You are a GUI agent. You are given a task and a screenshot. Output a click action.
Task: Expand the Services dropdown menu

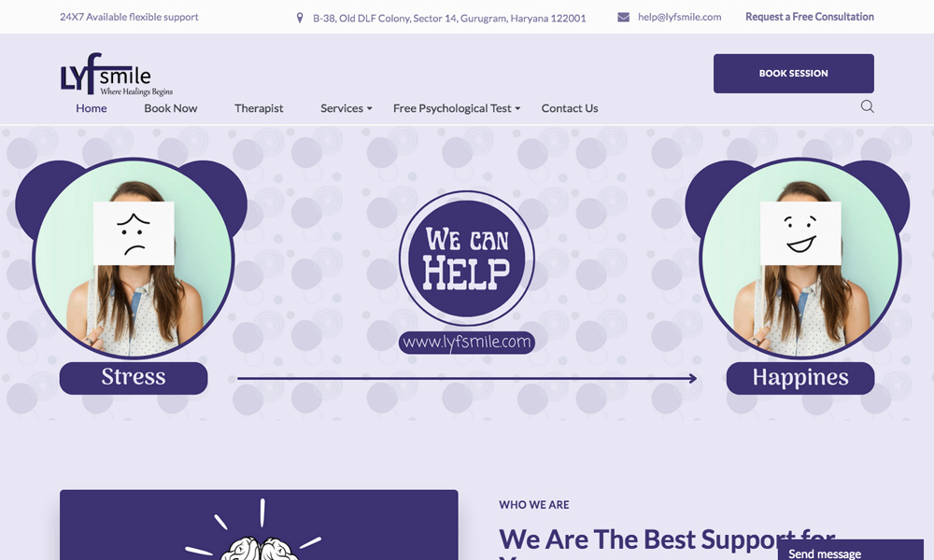347,108
